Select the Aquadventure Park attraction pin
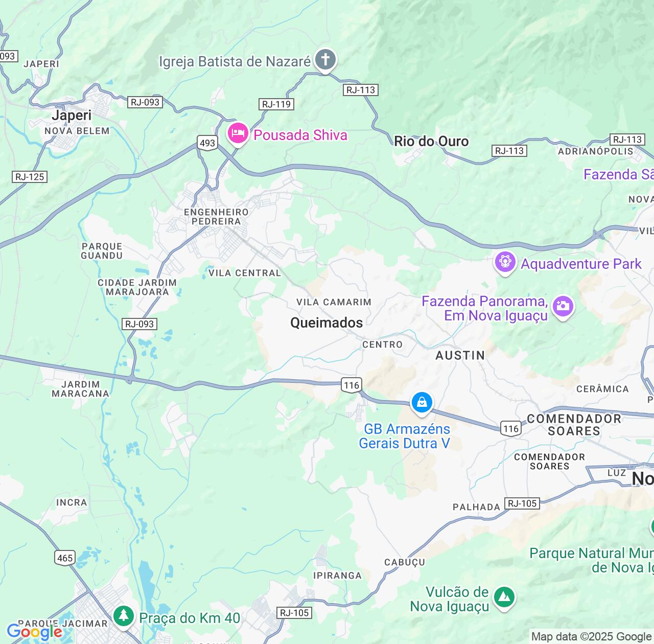The image size is (654, 644). [x=505, y=264]
